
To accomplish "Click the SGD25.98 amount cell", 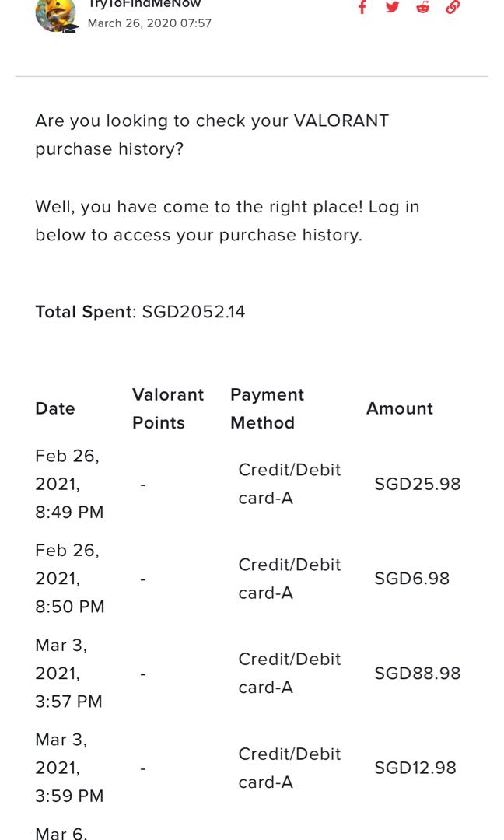I will coord(418,484).
